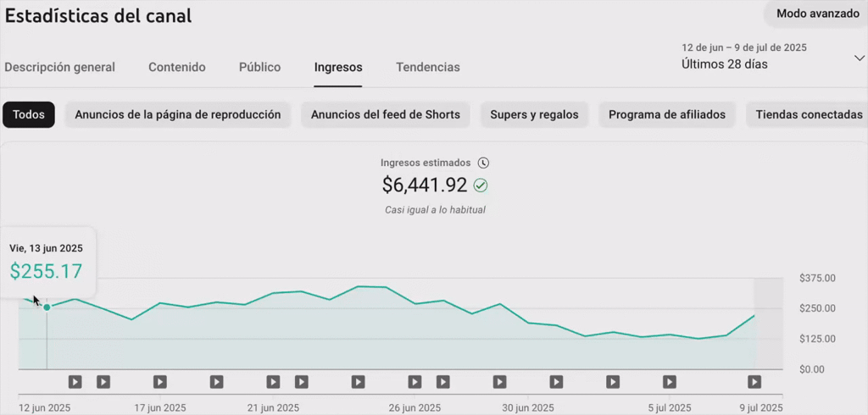This screenshot has width=868, height=415.
Task: Click the $375.00 axis label
Action: pos(816,279)
